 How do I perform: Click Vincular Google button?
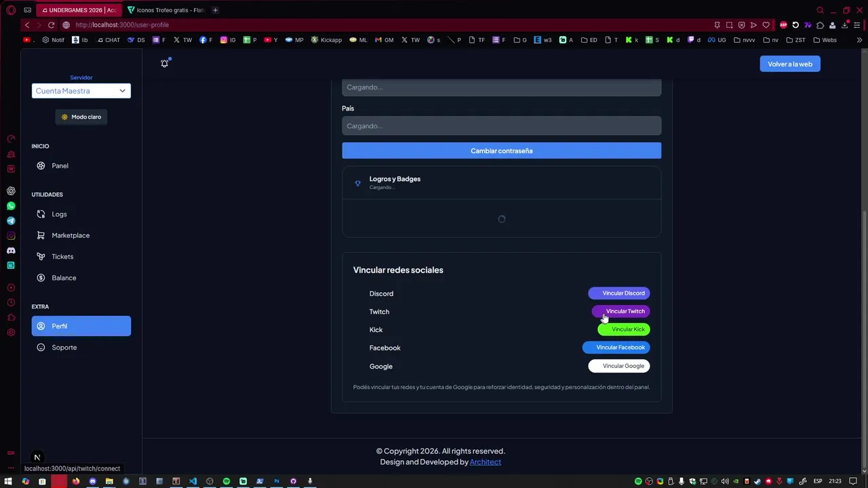click(619, 366)
